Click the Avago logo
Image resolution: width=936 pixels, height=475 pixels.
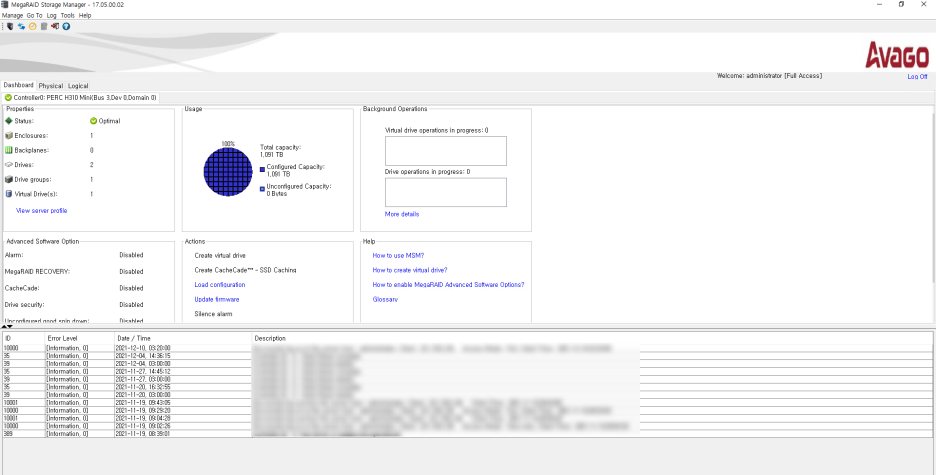[897, 55]
